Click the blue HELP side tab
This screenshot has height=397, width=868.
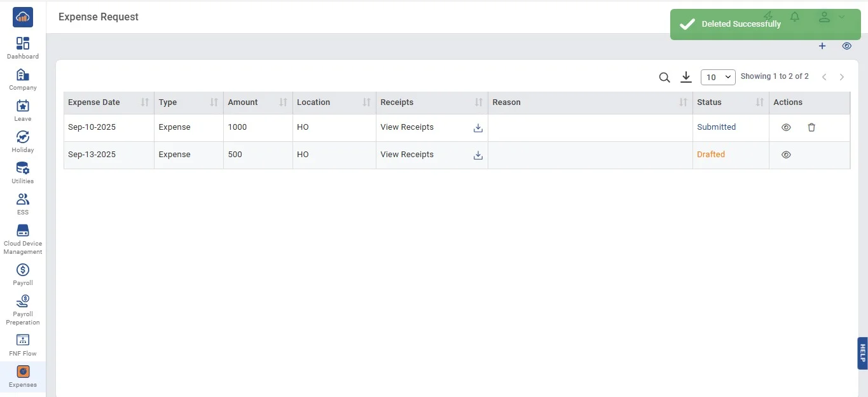[x=862, y=353]
